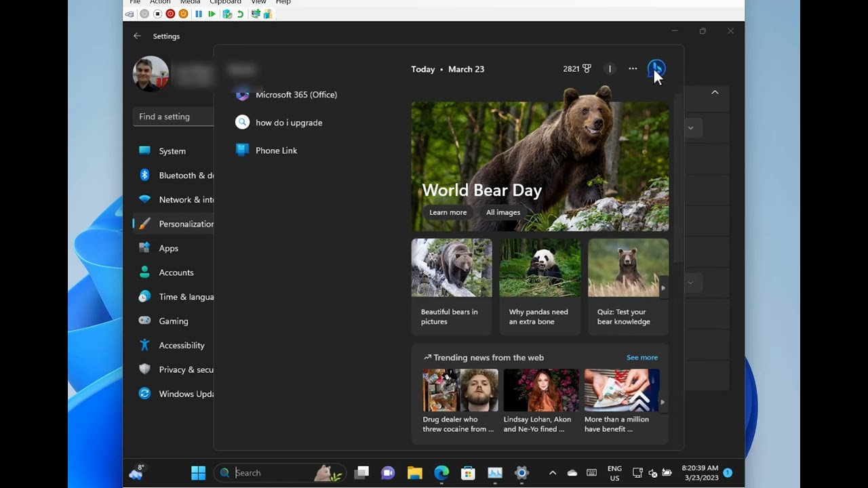Open the View menu in VM window
Screen dimensions: 868x488
[258, 2]
